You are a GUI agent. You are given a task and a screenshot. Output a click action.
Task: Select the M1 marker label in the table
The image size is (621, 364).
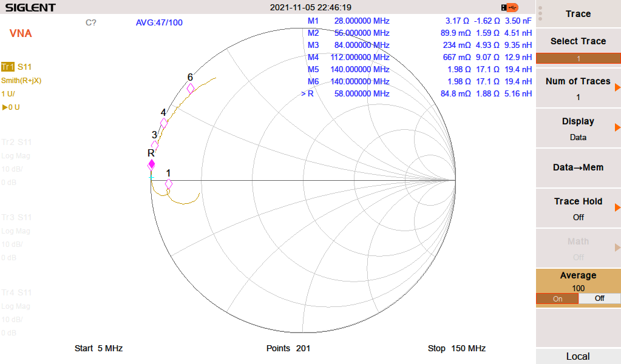313,21
